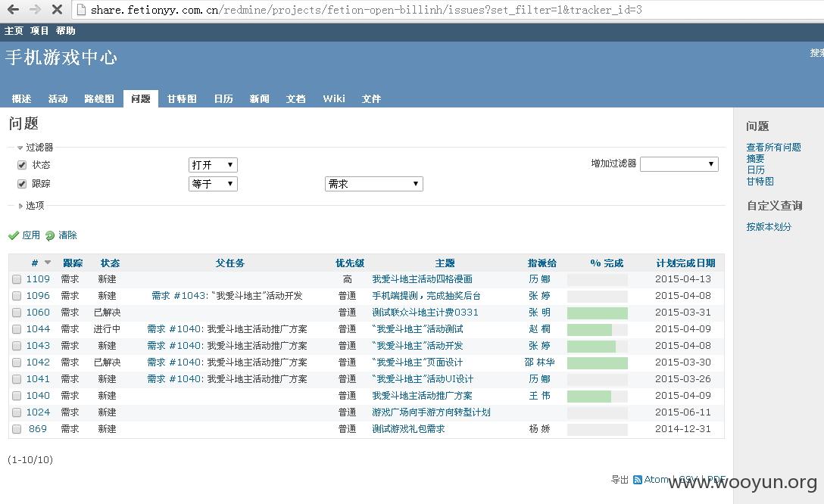
Task: Click the clear filter refresh icon
Action: pos(50,235)
